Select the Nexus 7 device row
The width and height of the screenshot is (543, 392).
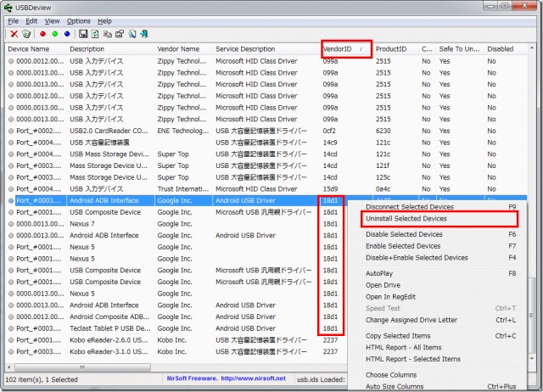tap(176, 224)
